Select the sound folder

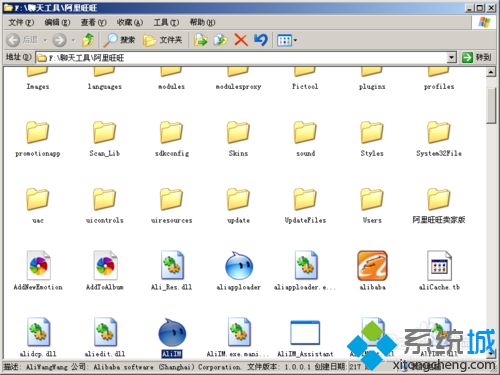point(305,139)
